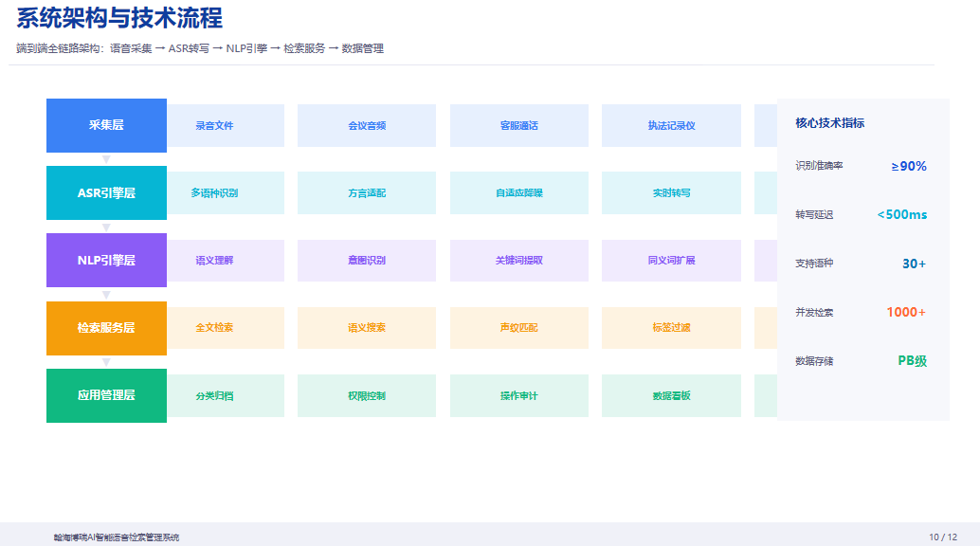Select the 自适应降噪 card

click(519, 193)
